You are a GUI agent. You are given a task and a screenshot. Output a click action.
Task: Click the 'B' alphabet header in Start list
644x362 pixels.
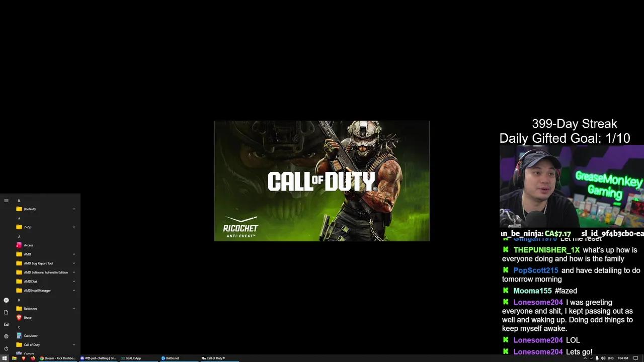19,300
